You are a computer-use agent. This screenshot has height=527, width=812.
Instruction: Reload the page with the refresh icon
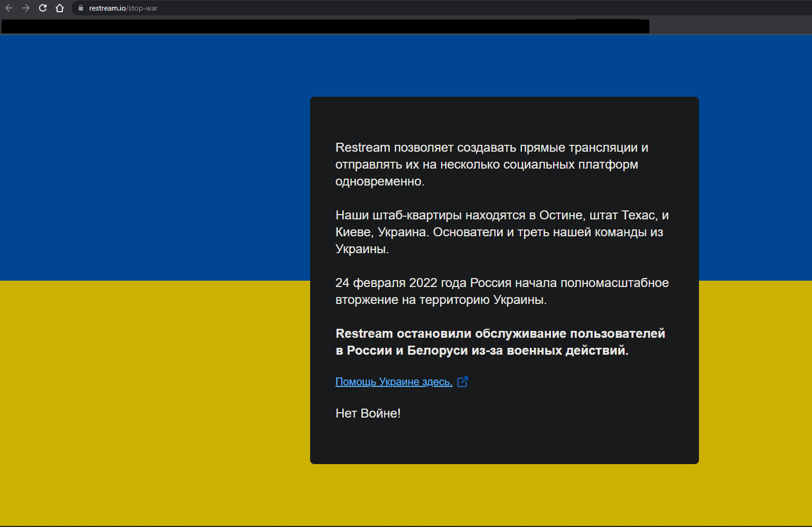43,8
